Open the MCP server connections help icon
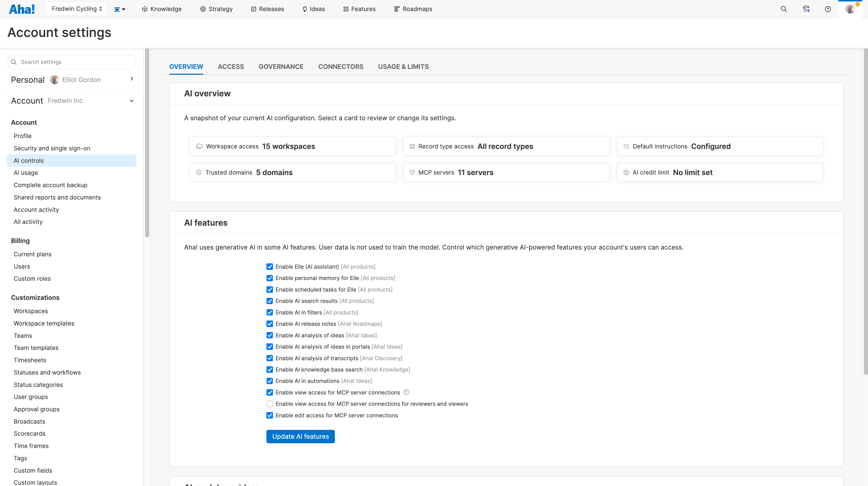 point(406,392)
